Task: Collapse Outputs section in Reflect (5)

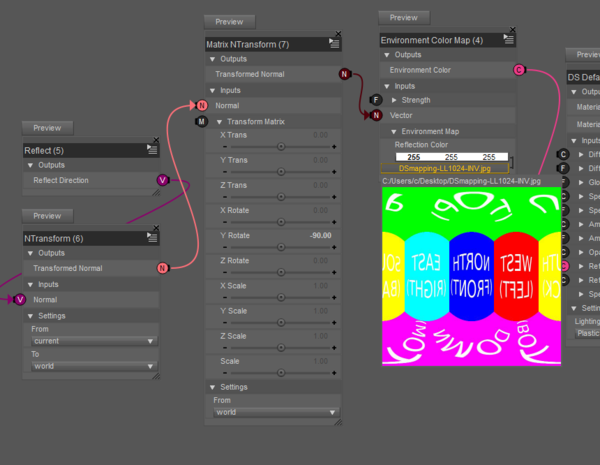Action: [x=31, y=165]
